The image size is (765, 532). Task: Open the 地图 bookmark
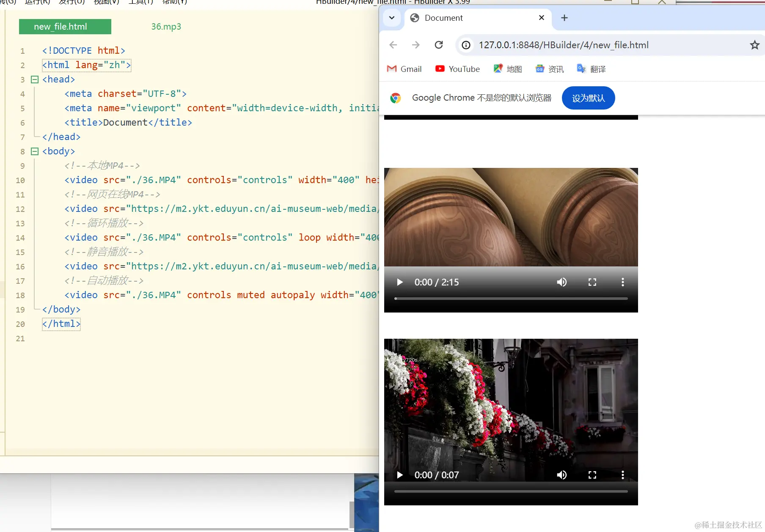pyautogui.click(x=508, y=69)
